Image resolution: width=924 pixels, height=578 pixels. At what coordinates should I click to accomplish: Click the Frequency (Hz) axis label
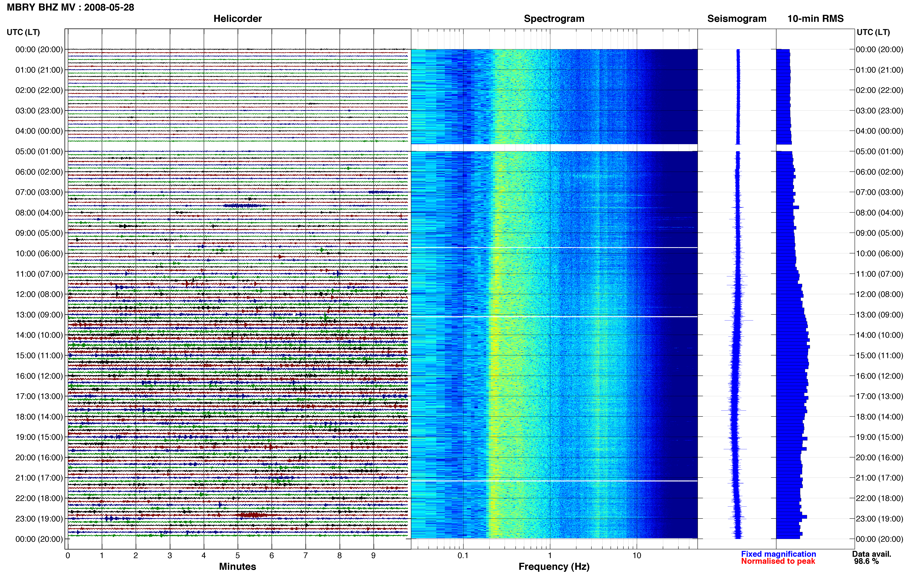(x=554, y=566)
